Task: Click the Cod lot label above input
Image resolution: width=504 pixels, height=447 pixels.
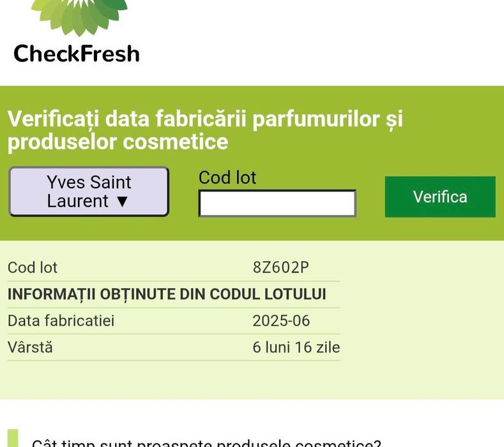Action: tap(227, 178)
